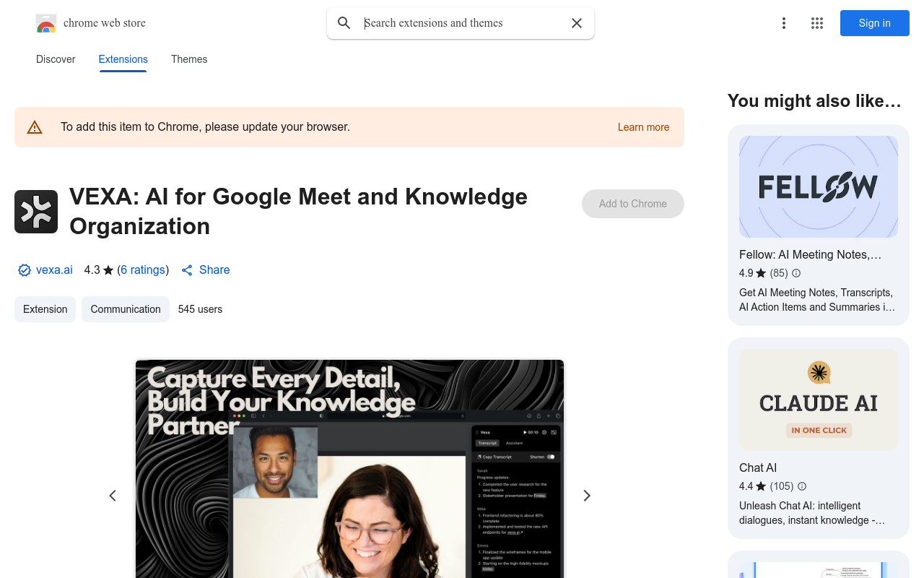This screenshot has width=924, height=578.
Task: Open the Chrome Web Store home logo
Action: (x=46, y=23)
